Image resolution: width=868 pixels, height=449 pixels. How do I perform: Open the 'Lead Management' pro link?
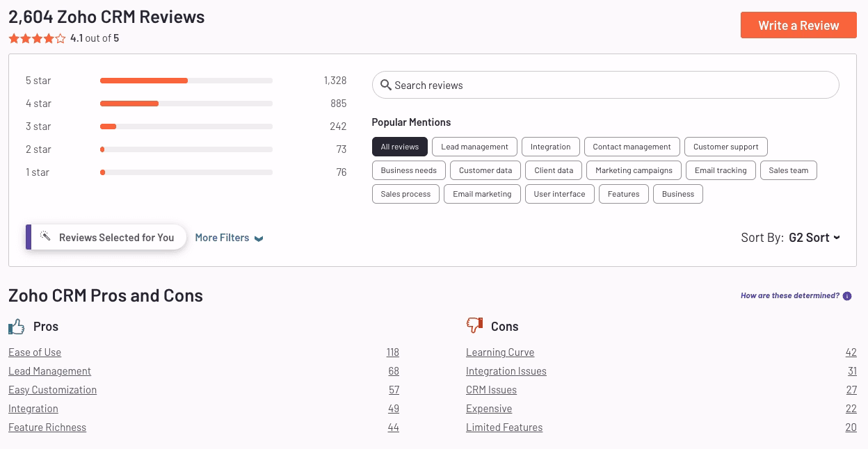point(49,371)
